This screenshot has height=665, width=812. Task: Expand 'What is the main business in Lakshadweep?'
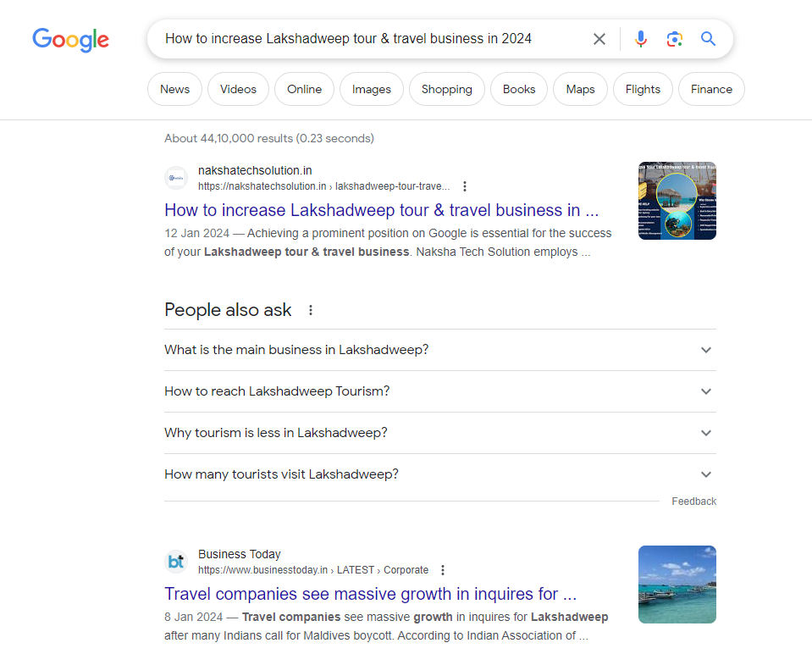[440, 350]
